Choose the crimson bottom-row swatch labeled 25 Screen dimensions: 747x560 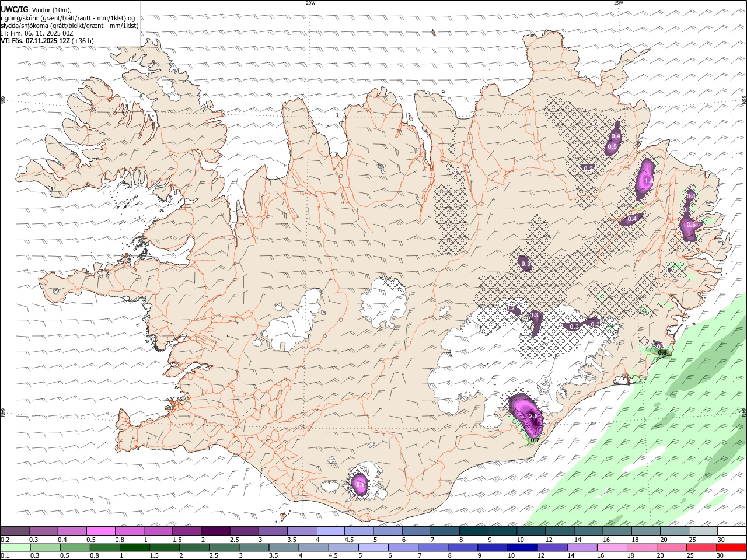tap(701, 548)
